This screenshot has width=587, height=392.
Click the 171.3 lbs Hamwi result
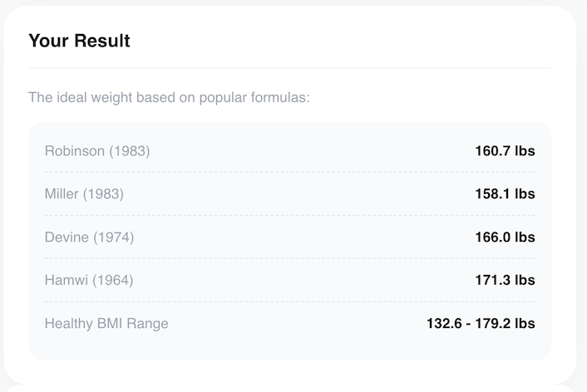505,281
